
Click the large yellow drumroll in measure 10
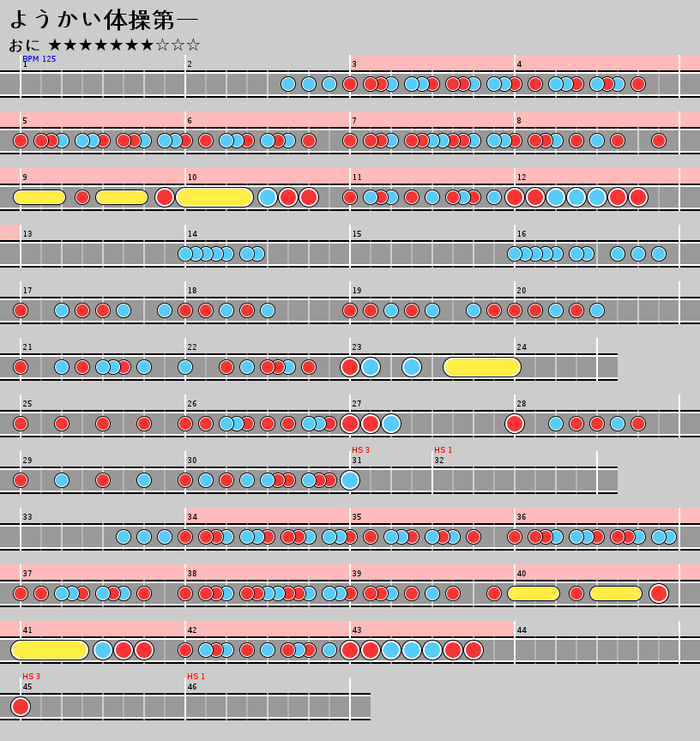tap(214, 197)
